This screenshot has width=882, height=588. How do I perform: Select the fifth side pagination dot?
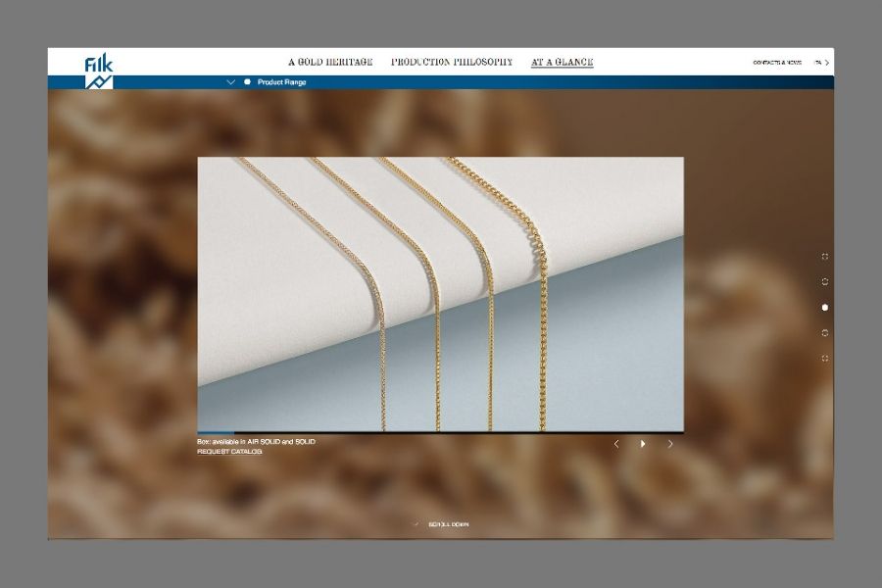coord(825,358)
